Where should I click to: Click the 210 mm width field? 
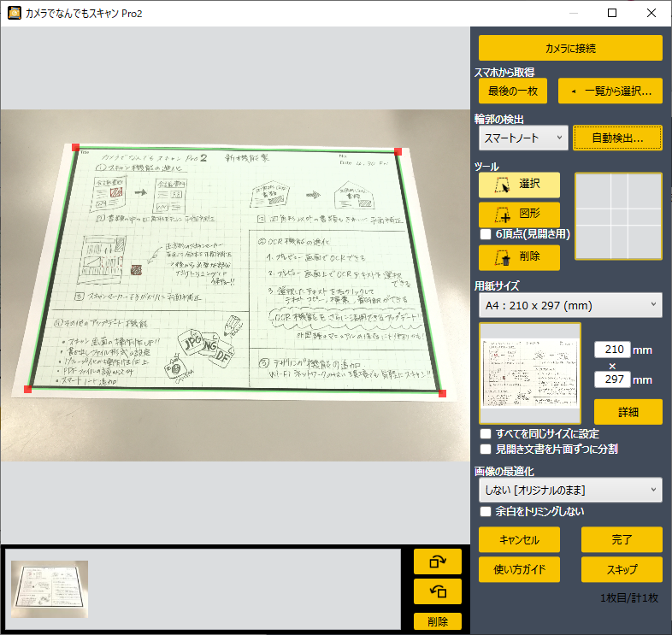pos(612,350)
